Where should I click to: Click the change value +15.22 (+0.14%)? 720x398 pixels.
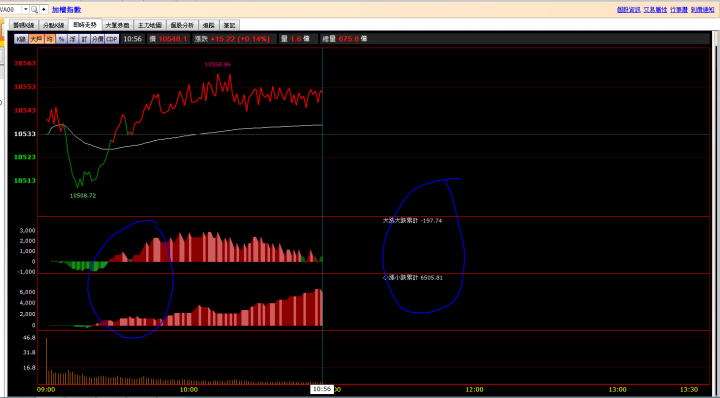(x=239, y=39)
